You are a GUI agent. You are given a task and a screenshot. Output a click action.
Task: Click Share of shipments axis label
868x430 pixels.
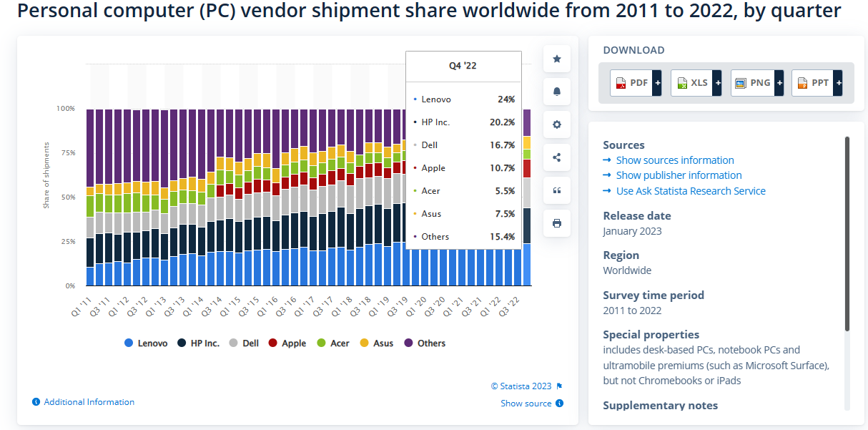click(46, 175)
